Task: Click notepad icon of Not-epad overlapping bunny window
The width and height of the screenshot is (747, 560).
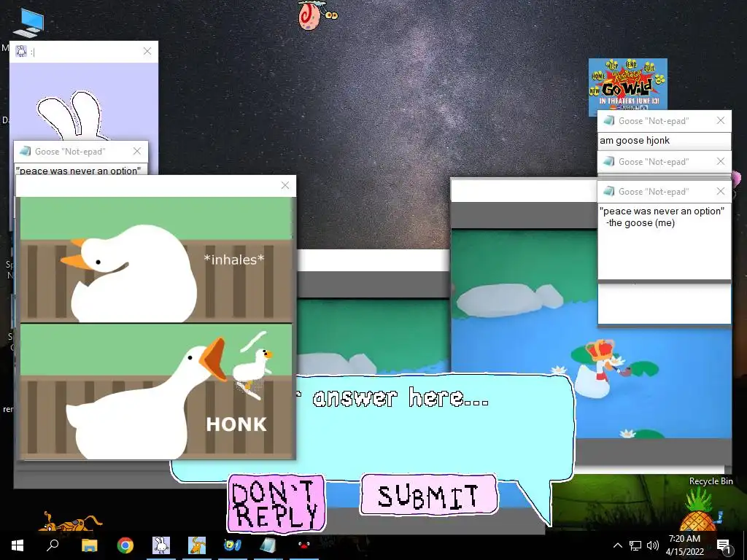Action: (x=25, y=151)
